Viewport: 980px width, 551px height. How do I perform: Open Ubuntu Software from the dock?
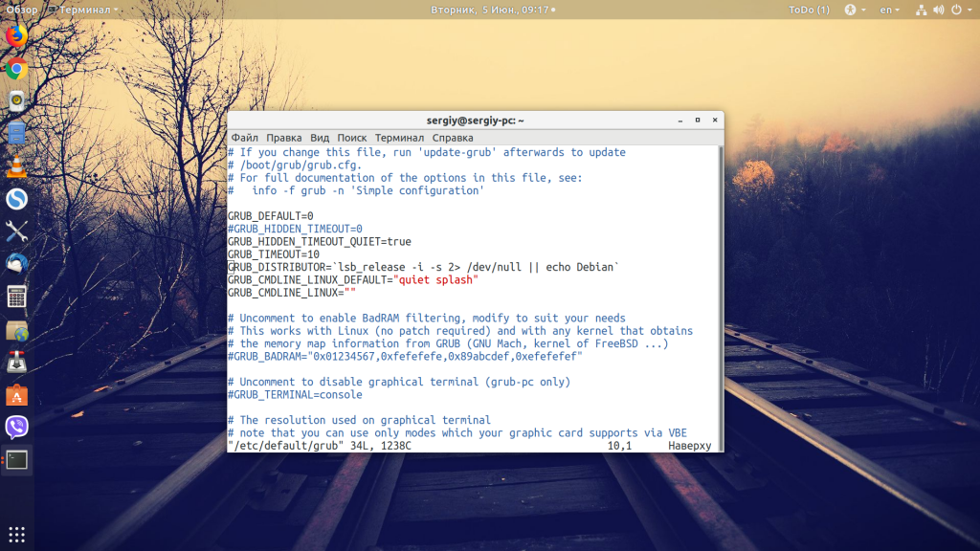[x=14, y=394]
